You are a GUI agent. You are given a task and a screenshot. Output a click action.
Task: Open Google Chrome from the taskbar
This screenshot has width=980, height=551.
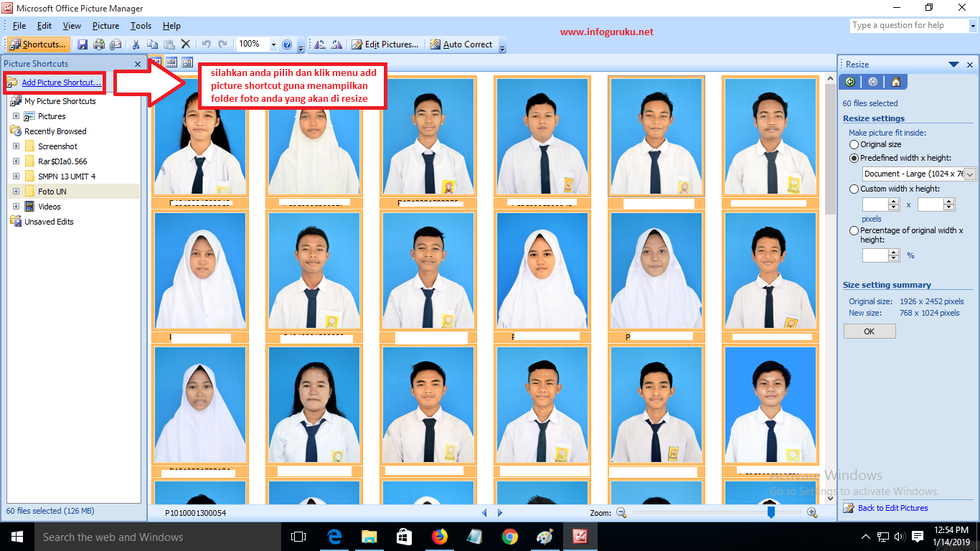pos(510,537)
